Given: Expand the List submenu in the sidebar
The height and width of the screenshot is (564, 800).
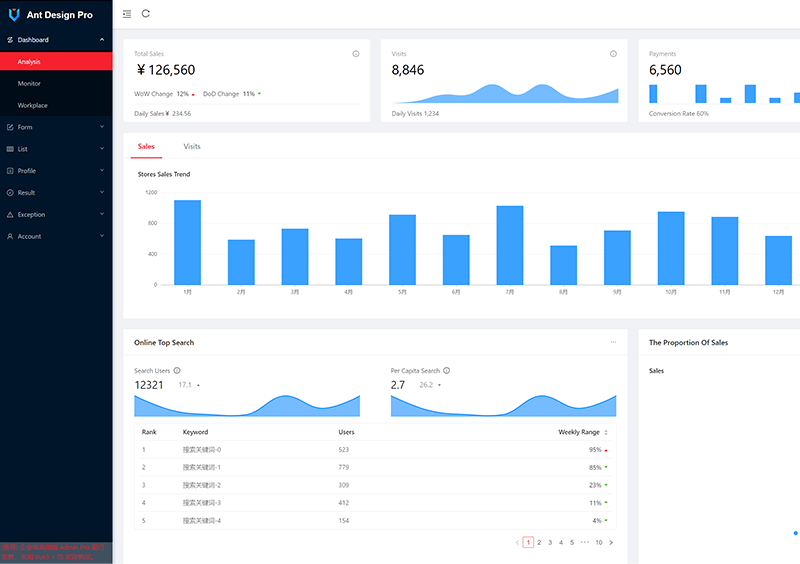Looking at the screenshot, I should pyautogui.click(x=56, y=149).
